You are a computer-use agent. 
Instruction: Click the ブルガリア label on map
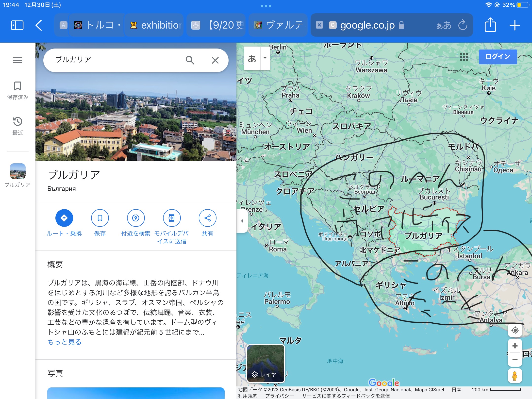coord(423,236)
